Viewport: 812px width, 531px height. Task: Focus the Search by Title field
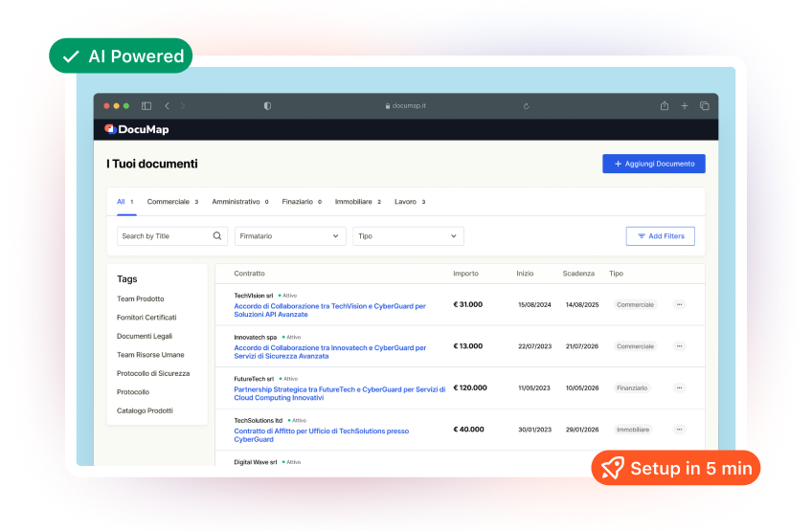click(x=163, y=236)
